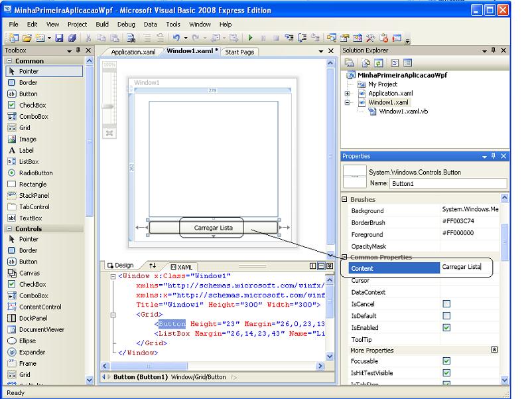Click the Carregar Lista button in designer
532x399 pixels.
(x=213, y=228)
